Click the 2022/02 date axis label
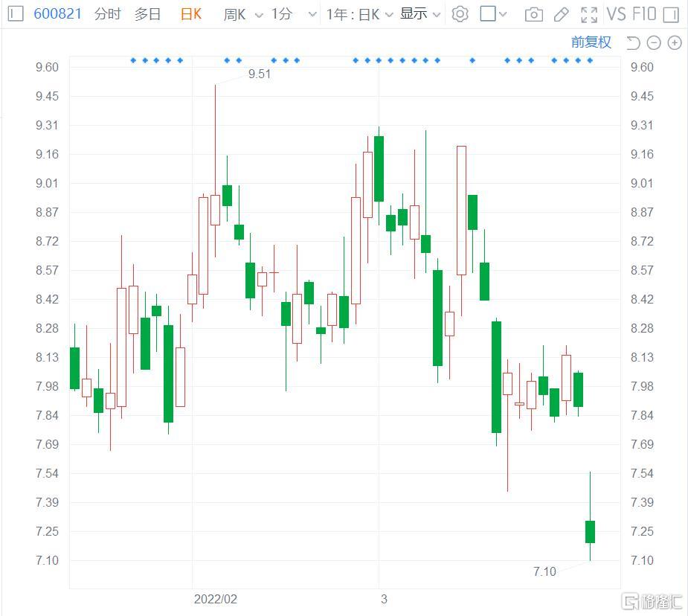Screen dimensions: 688x616 coord(216,600)
